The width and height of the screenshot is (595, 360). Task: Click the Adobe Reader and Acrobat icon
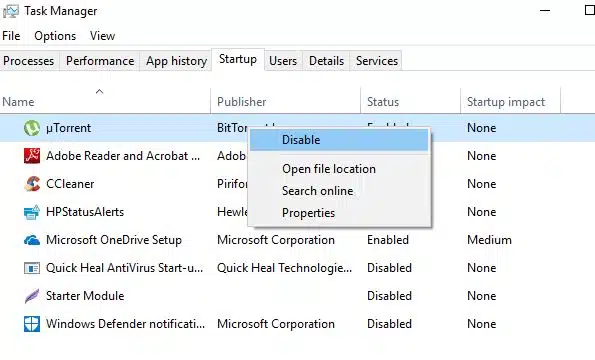pos(32,156)
